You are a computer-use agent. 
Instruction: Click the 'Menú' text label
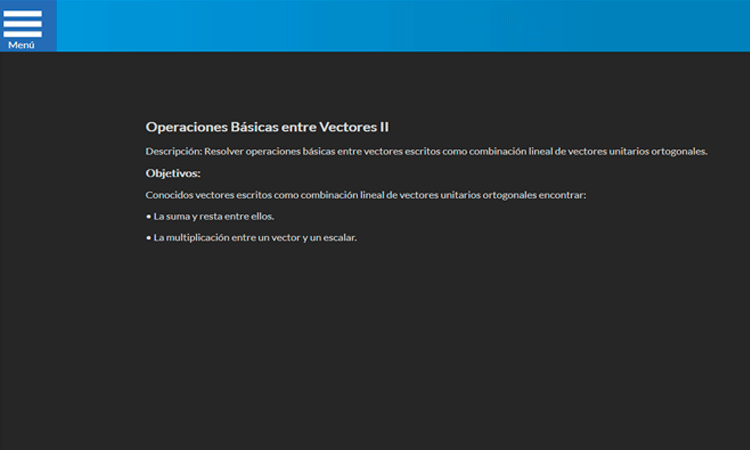(x=22, y=45)
